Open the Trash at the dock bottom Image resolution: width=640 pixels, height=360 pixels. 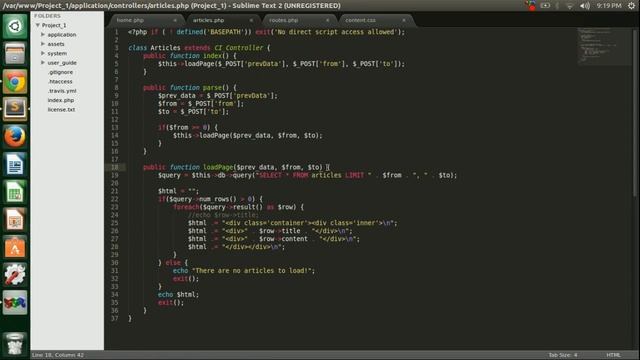click(x=15, y=344)
